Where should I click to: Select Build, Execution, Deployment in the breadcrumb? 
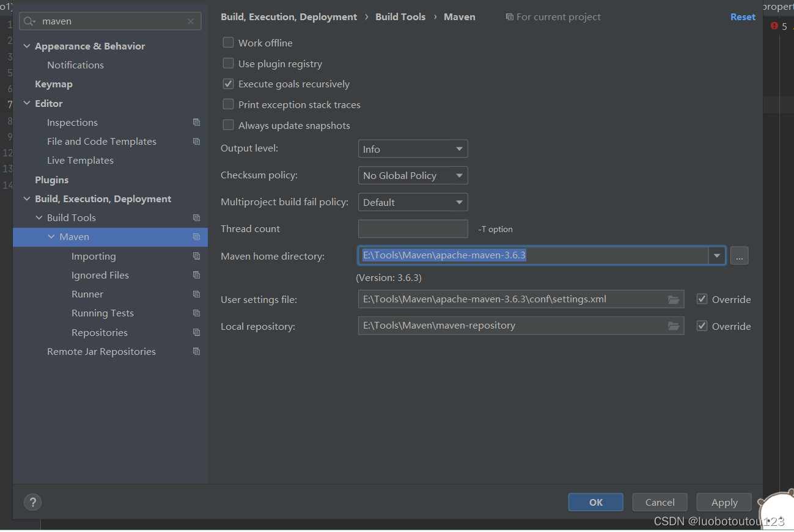pos(289,16)
